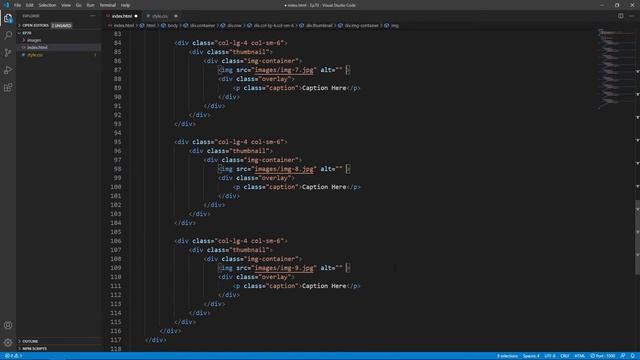Image resolution: width=640 pixels, height=360 pixels.
Task: Follow the images/img-7.jpg link
Action: [x=284, y=70]
